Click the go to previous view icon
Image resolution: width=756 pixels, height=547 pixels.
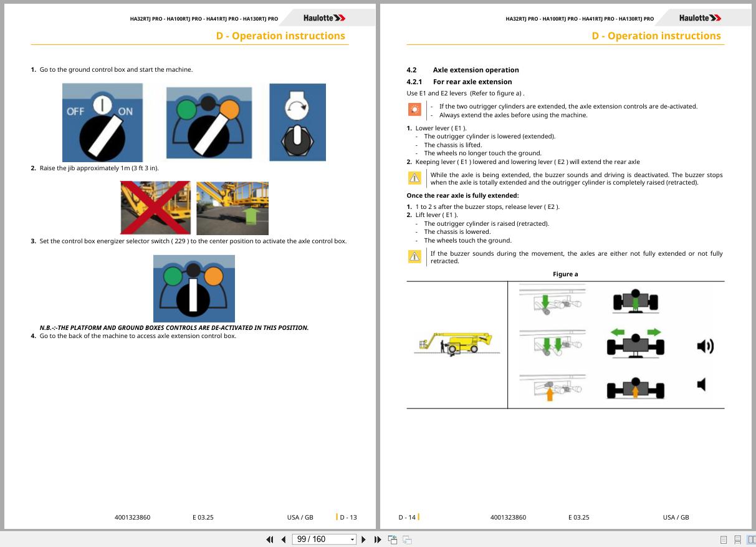coord(393,540)
